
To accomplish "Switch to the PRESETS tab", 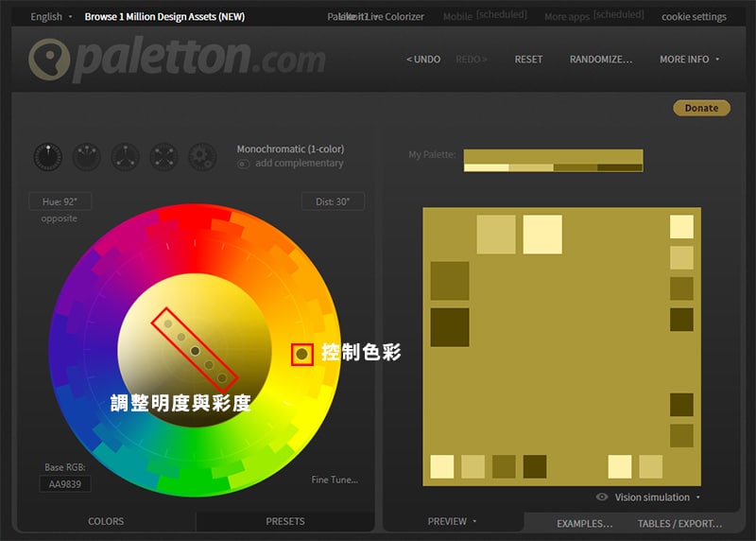I will pyautogui.click(x=285, y=521).
